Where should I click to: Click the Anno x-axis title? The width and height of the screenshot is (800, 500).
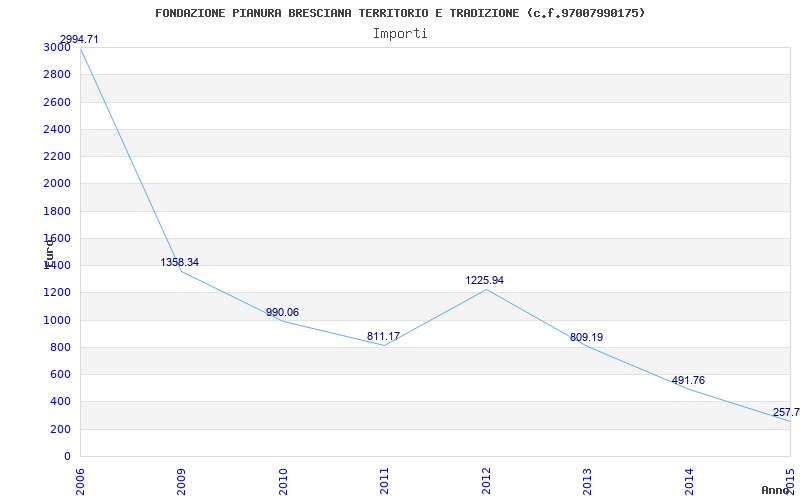tap(778, 490)
